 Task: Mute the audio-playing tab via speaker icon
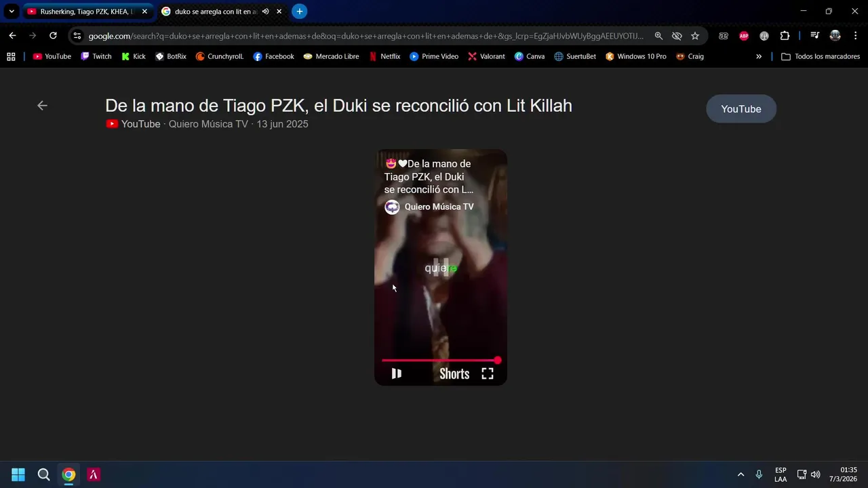click(x=266, y=12)
